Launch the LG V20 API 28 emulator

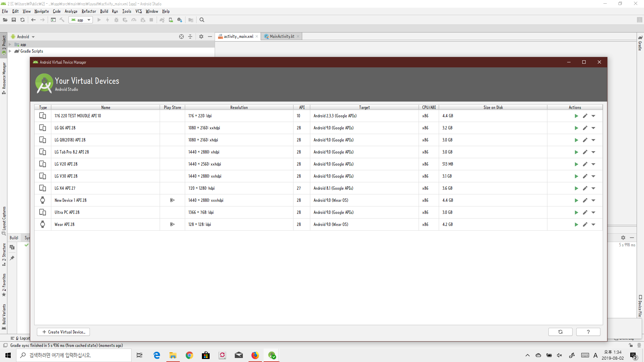(x=576, y=164)
